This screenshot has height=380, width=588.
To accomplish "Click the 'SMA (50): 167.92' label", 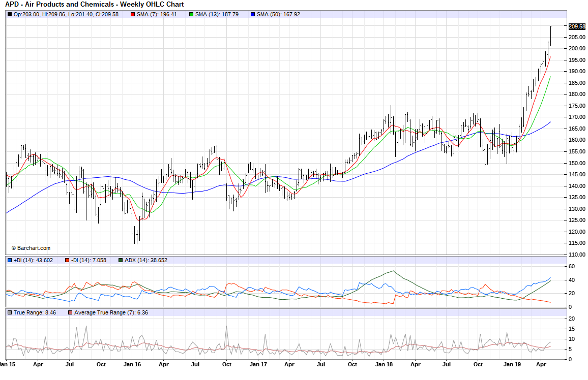I will [x=278, y=15].
